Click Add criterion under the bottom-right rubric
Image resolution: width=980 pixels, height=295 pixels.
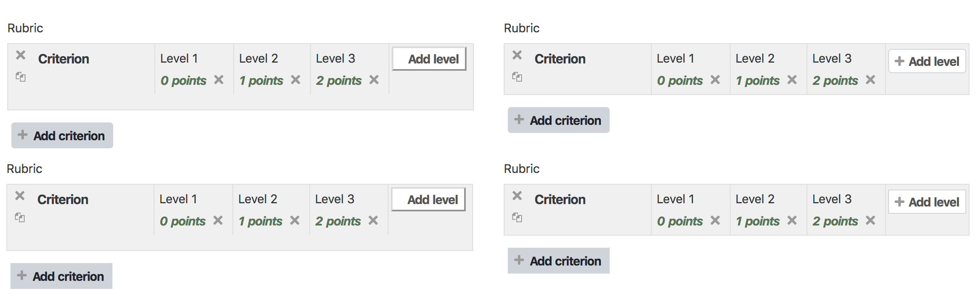point(559,261)
